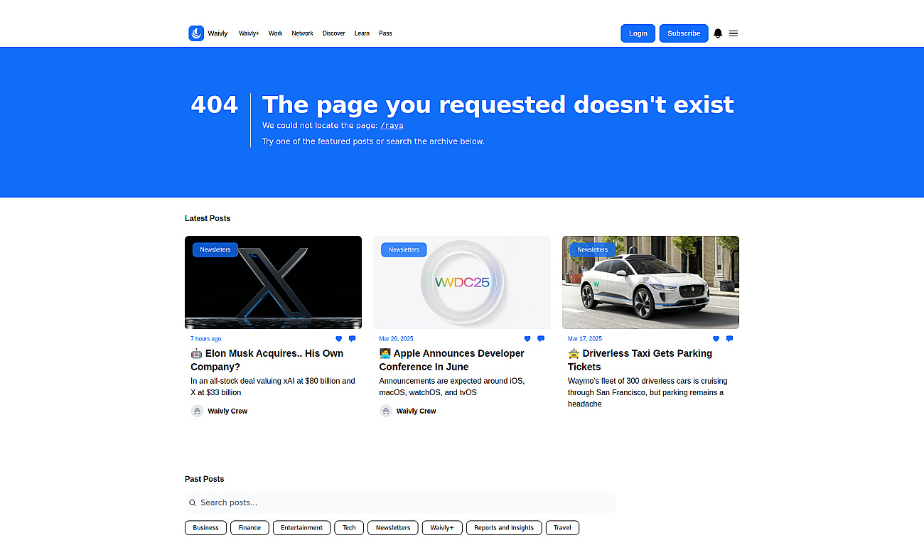Click the 'Mar 17, 2025' date
924x560 pixels.
585,339
